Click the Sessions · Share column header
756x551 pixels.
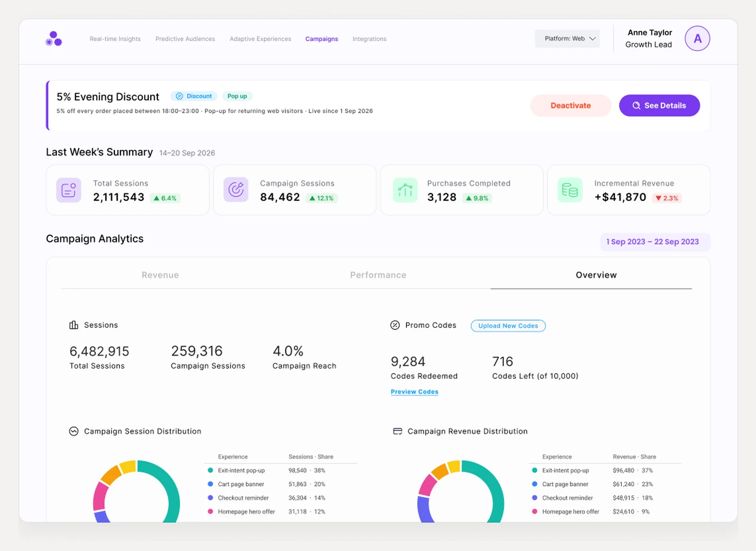311,457
